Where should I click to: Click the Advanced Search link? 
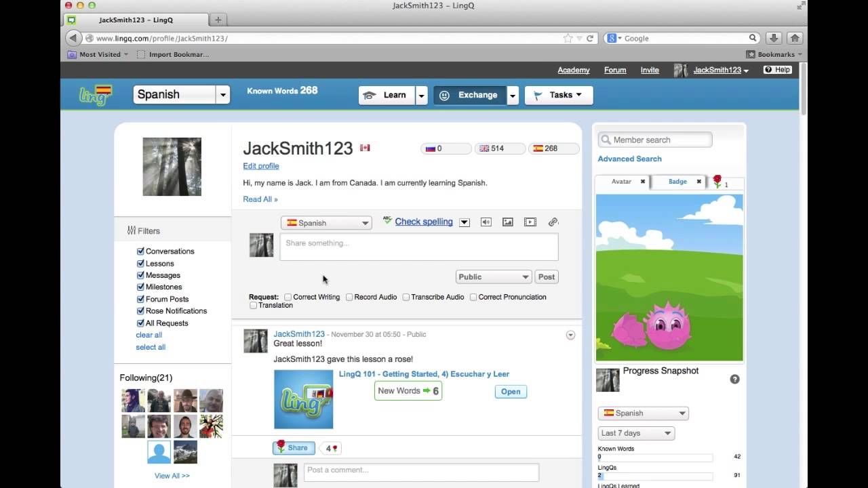629,159
